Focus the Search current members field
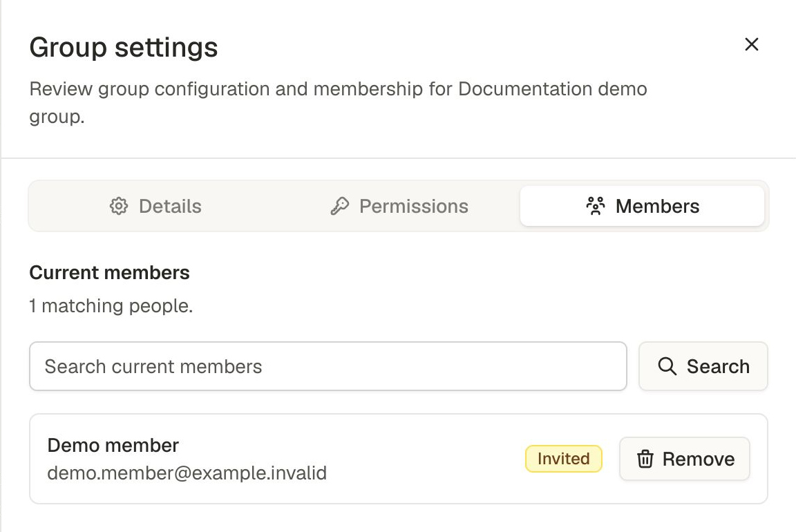Viewport: 796px width, 532px height. point(328,366)
